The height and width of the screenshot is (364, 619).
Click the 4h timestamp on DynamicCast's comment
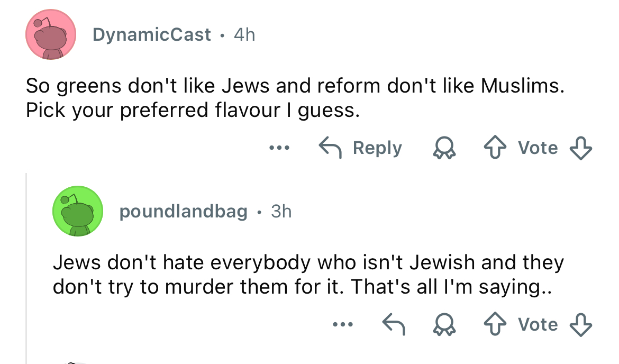(244, 35)
